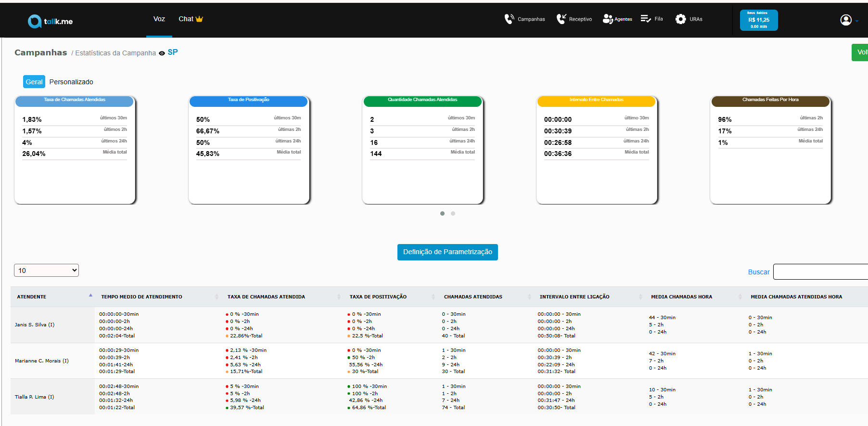868x426 pixels.
Task: Open the rows-per-page dropdown showing 10
Action: (x=46, y=271)
